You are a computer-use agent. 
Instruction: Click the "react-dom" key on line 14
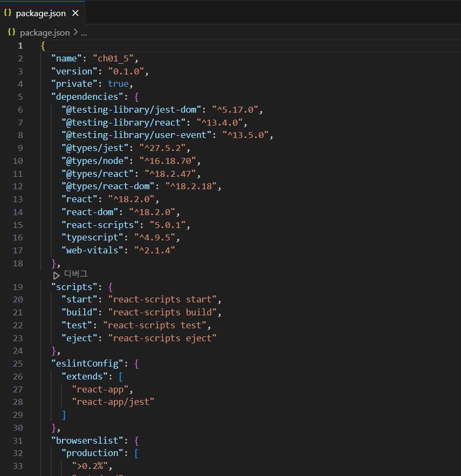click(x=90, y=212)
